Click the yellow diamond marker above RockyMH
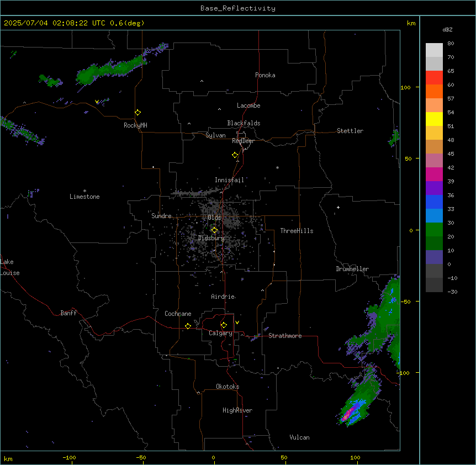476x465 pixels. (x=138, y=113)
